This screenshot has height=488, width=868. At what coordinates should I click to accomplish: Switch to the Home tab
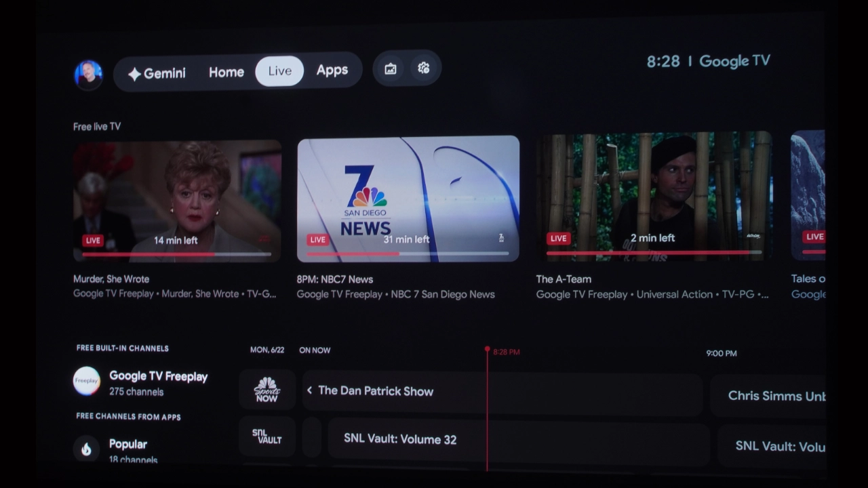[226, 72]
